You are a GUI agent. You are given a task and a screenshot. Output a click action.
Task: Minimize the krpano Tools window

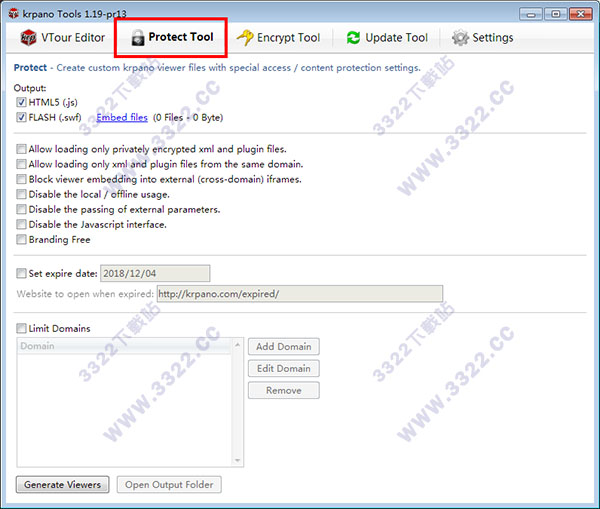click(x=531, y=15)
